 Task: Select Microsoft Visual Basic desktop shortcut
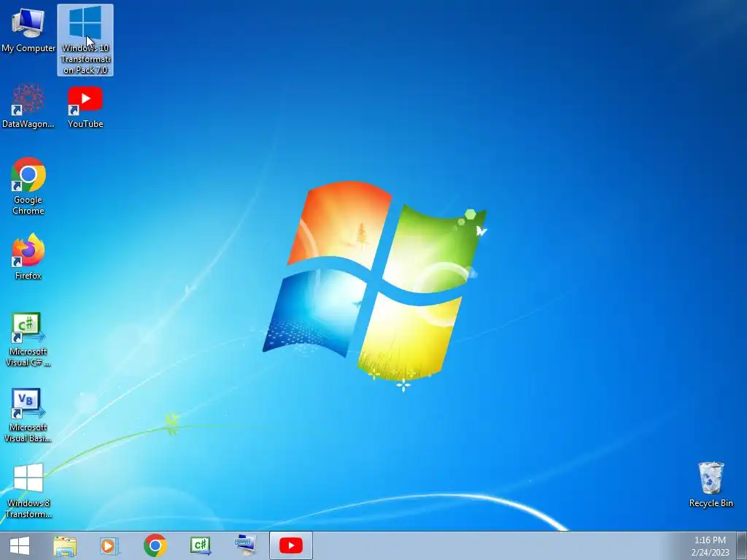28,415
